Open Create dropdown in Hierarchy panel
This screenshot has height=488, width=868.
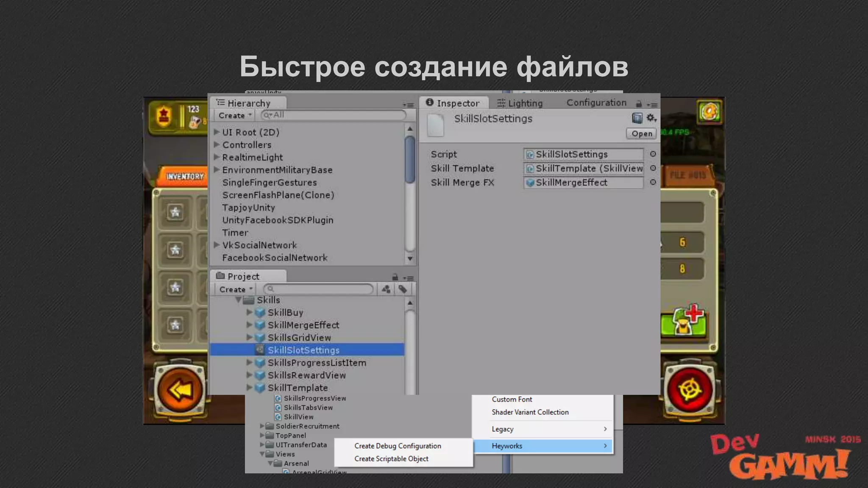pyautogui.click(x=235, y=115)
